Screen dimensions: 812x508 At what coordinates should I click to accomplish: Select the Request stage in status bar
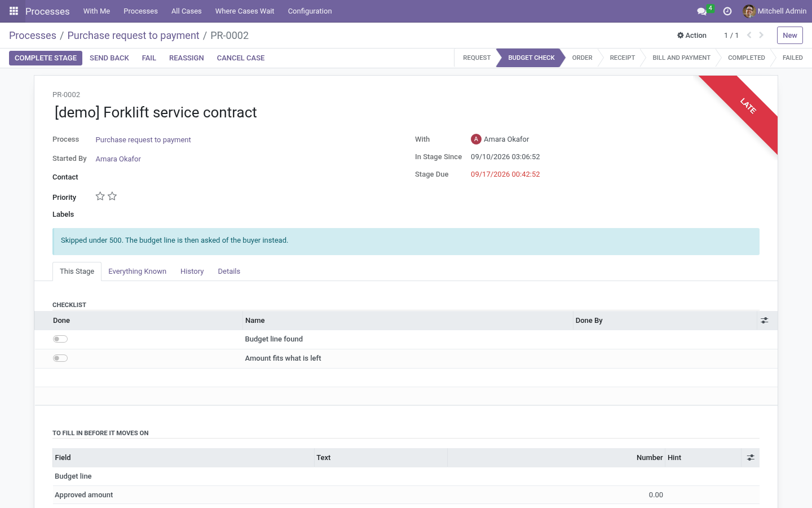pos(476,58)
